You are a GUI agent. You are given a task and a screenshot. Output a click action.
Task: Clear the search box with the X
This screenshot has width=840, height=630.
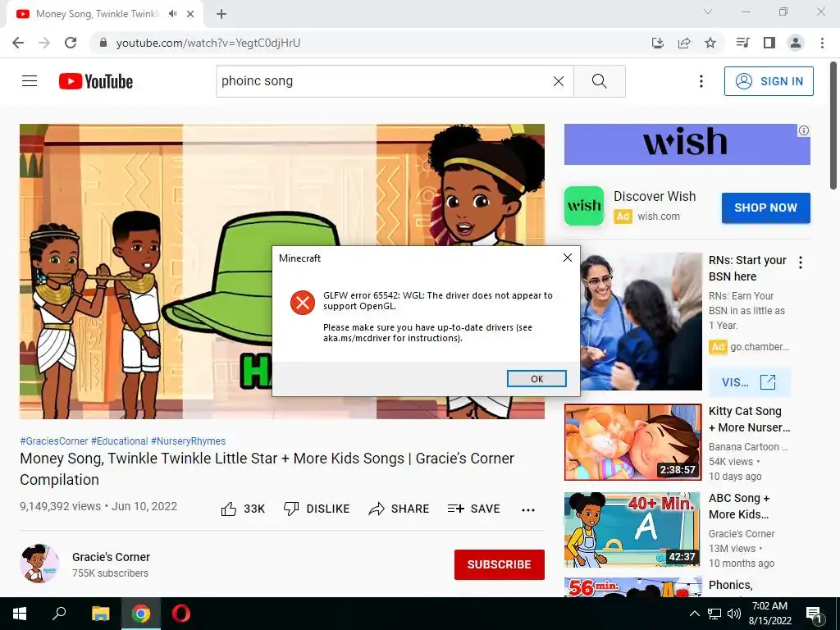[558, 81]
